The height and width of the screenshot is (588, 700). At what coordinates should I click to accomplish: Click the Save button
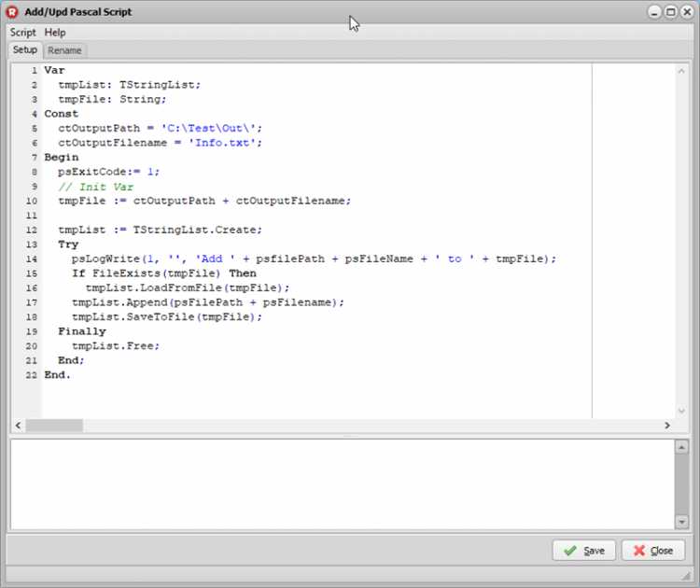click(584, 551)
